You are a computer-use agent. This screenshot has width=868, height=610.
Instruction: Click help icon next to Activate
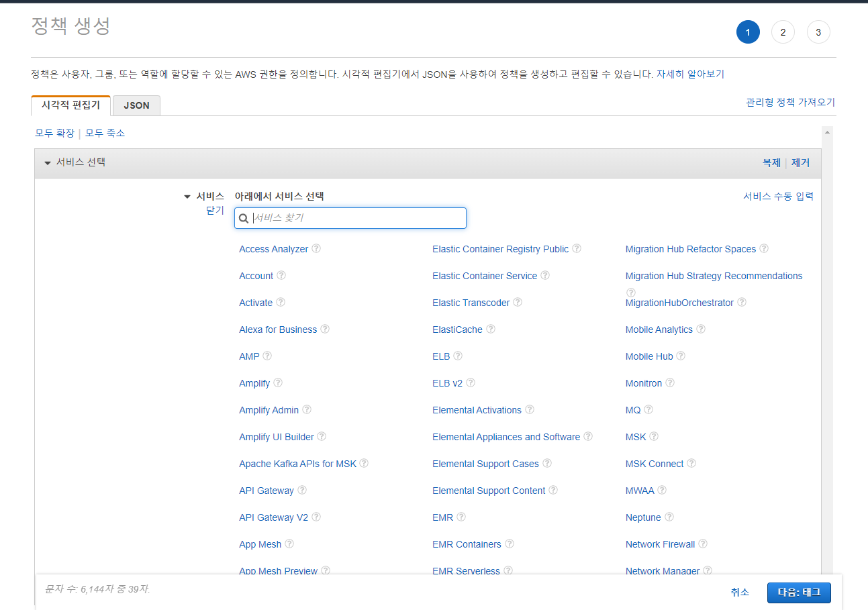[x=281, y=302]
